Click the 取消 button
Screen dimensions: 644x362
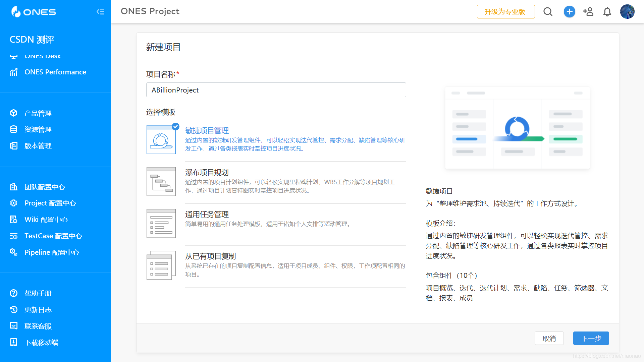tap(549, 338)
